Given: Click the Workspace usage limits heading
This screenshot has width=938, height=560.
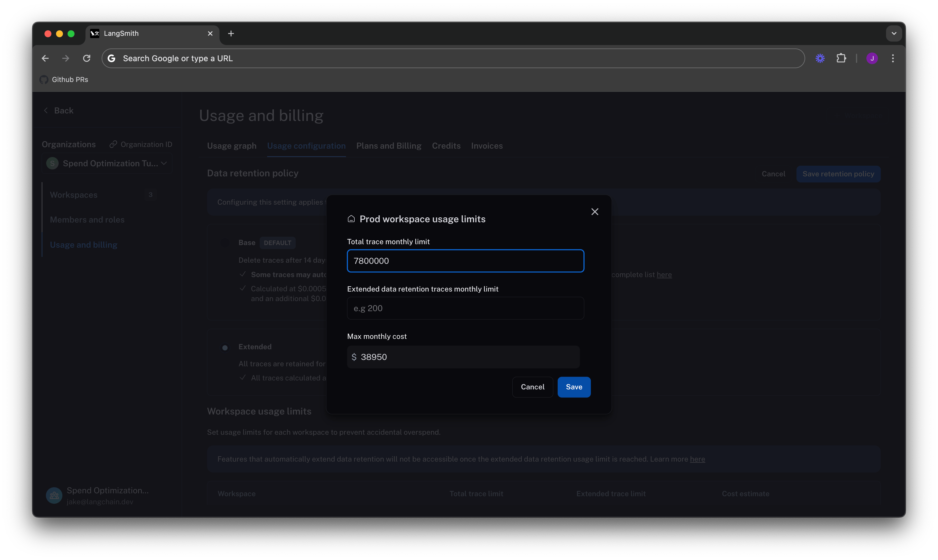Looking at the screenshot, I should [x=259, y=411].
